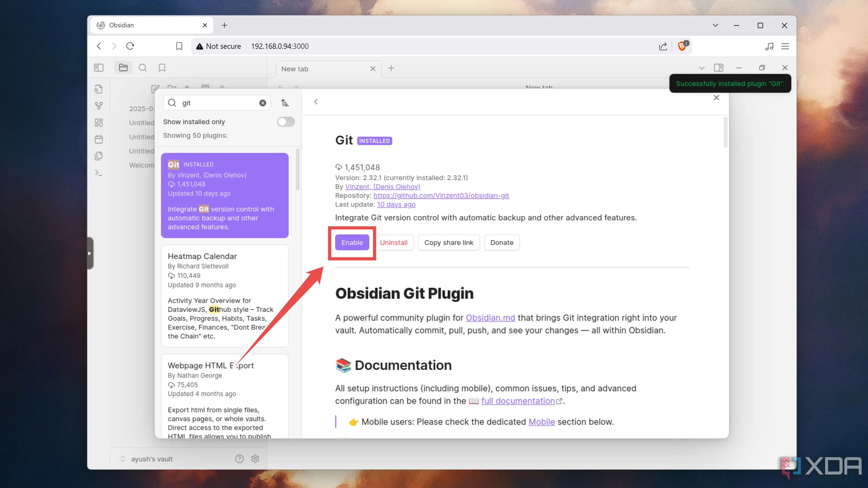
Task: Open the file explorer folder icon
Action: [x=123, y=68]
